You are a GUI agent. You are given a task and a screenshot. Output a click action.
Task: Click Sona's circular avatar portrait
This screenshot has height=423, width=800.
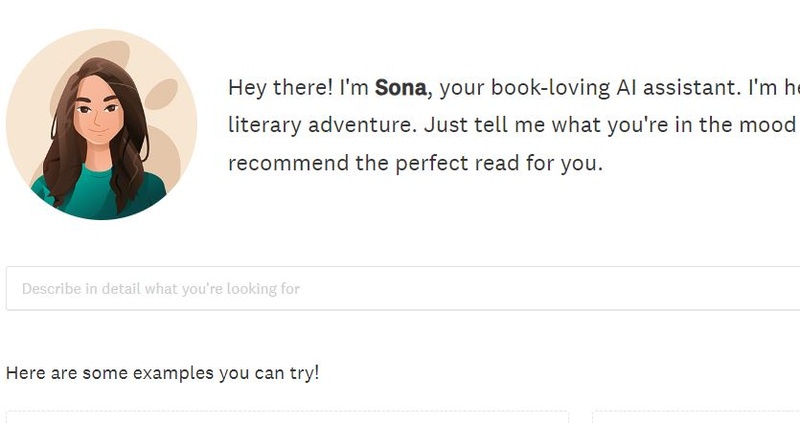102,125
